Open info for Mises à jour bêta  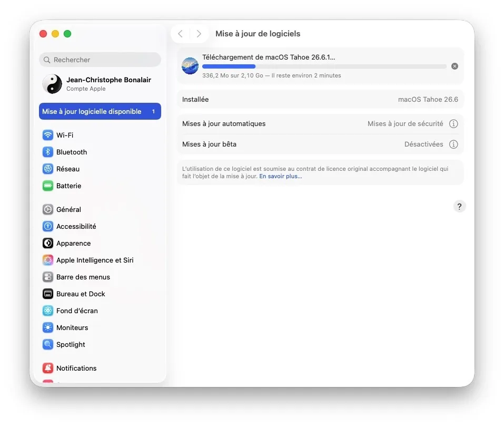pyautogui.click(x=453, y=144)
